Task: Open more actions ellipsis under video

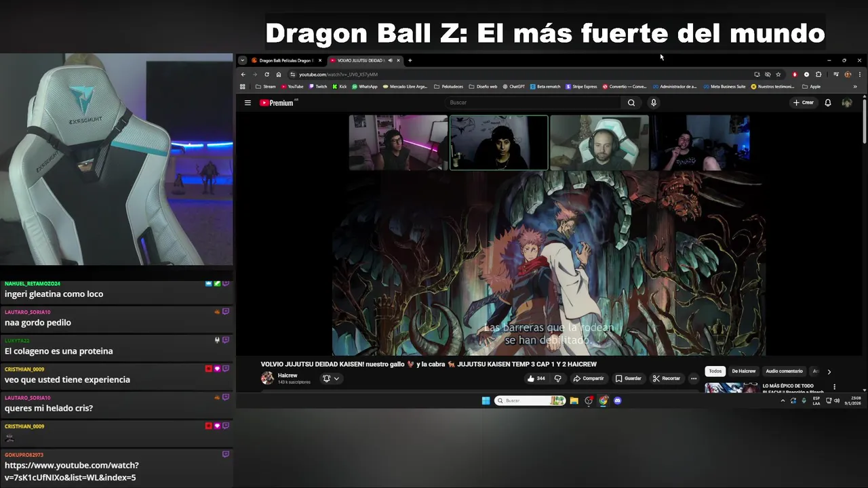Action: [693, 378]
